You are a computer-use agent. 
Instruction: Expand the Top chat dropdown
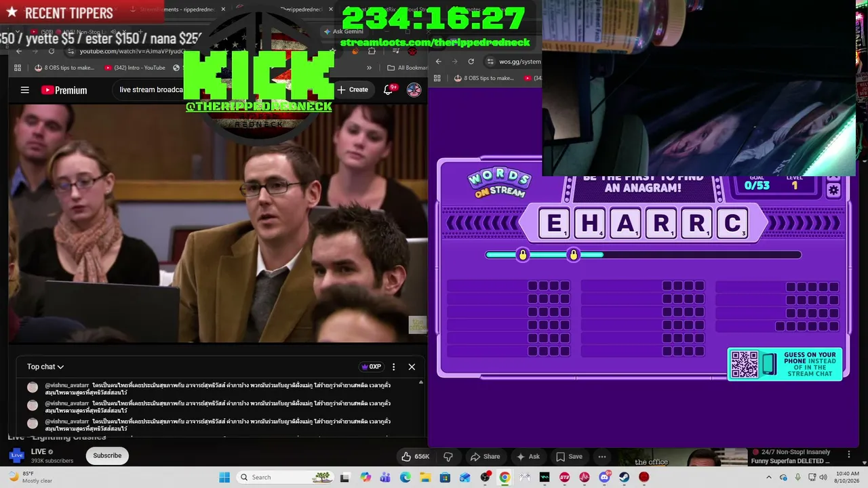(x=45, y=367)
